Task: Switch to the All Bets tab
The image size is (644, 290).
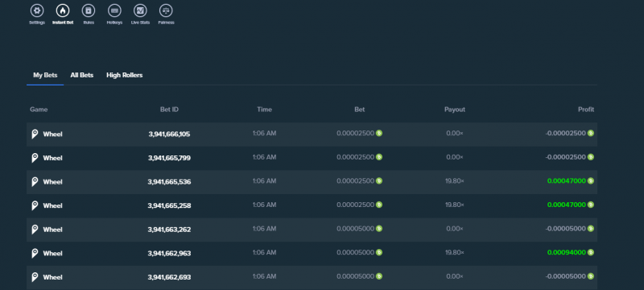Action: pos(82,75)
